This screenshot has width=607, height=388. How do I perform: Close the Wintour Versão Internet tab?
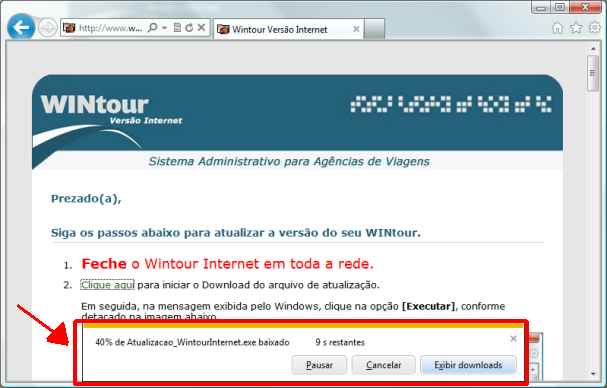356,29
